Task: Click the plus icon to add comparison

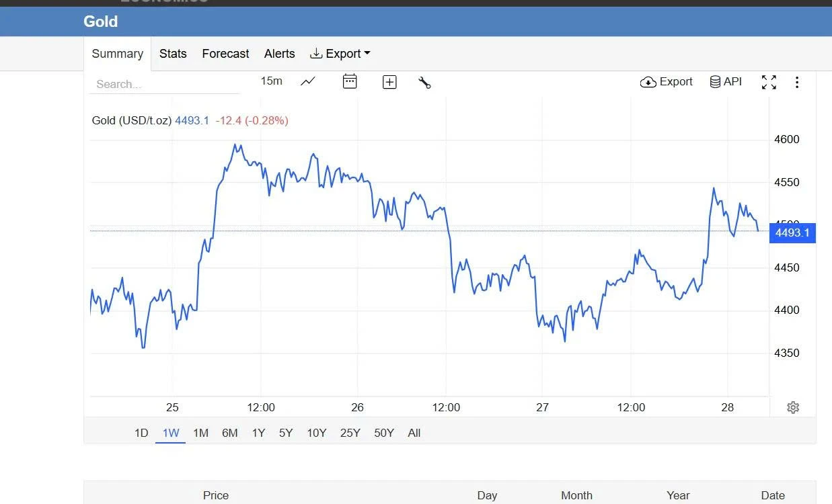Action: (x=389, y=82)
